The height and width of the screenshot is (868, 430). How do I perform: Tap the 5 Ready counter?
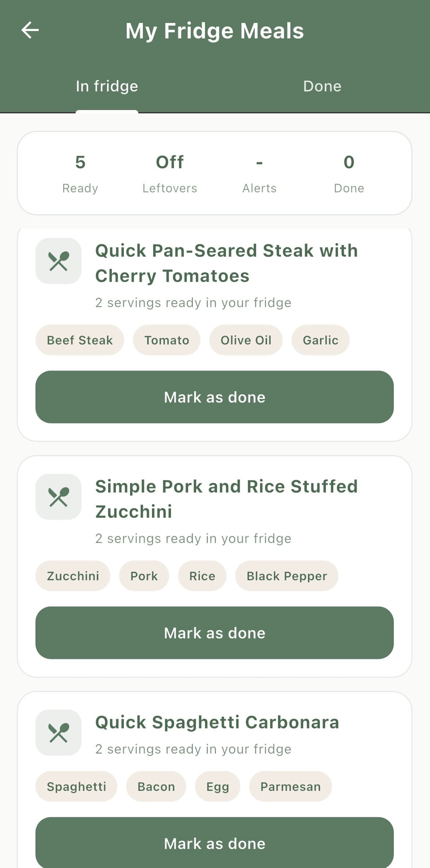[x=80, y=173]
